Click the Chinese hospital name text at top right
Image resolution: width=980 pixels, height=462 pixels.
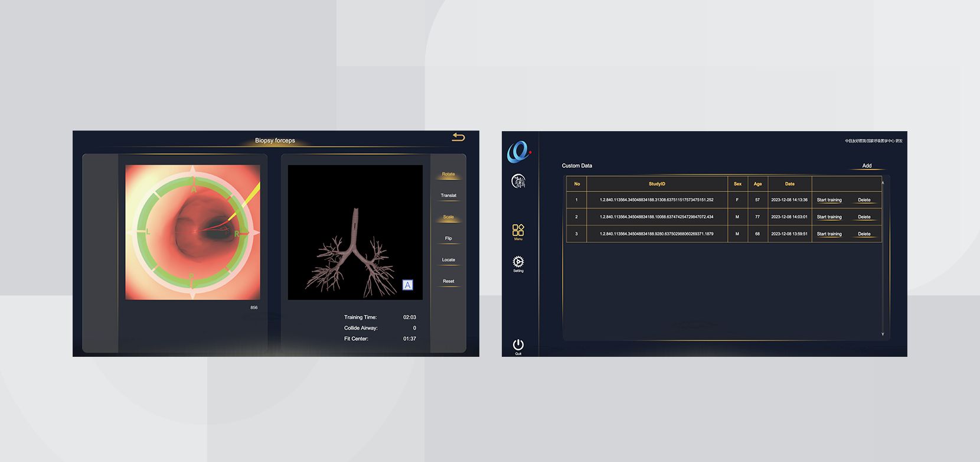click(874, 141)
